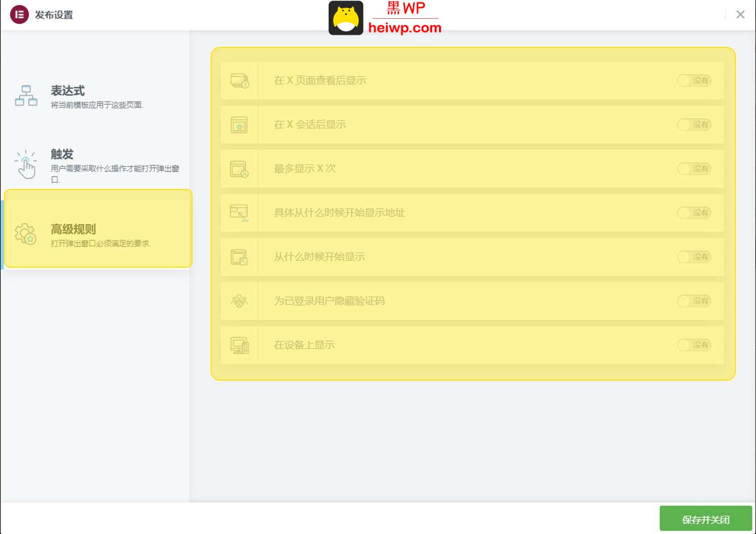The image size is (756, 534).
Task: Click the Elementor logo icon
Action: pos(19,15)
